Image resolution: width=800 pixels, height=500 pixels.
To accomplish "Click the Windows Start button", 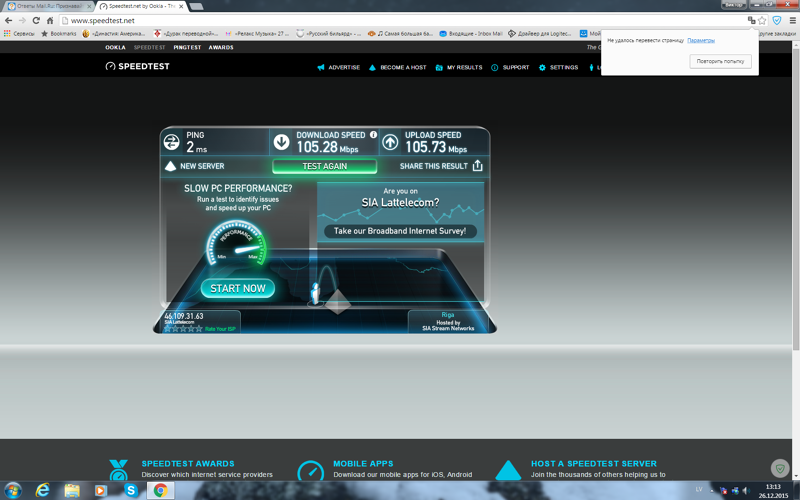I will point(13,490).
